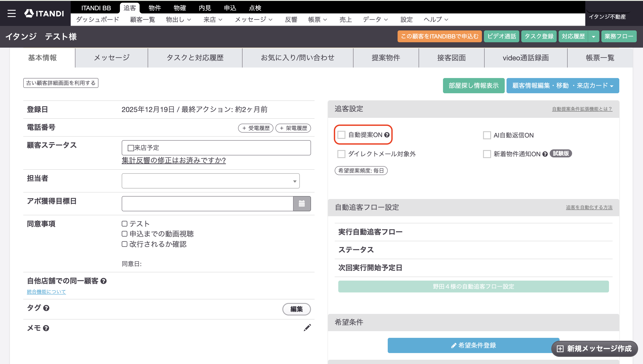Open 自動提案条件拡張機能とは? link
The width and height of the screenshot is (643, 364).
pos(582,109)
